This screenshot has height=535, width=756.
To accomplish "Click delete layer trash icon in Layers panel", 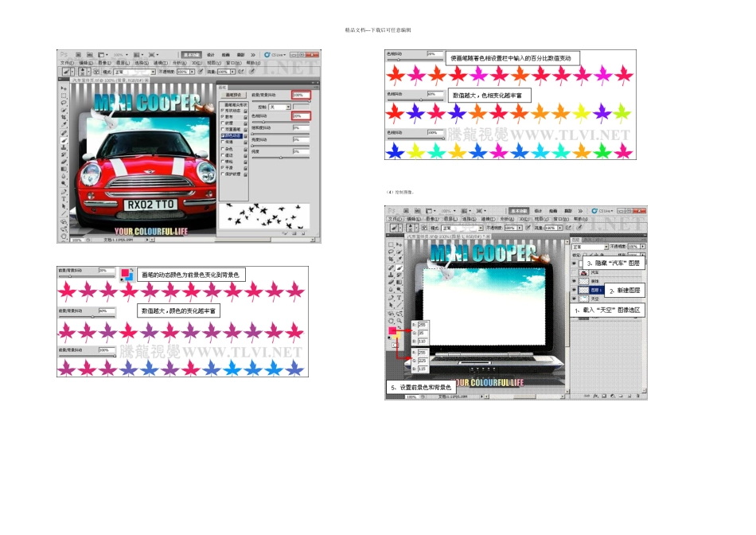I will coord(638,396).
